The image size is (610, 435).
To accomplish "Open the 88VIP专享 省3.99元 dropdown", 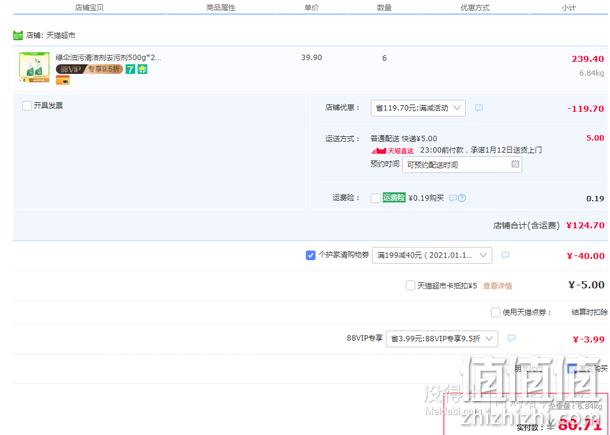I will point(442,339).
